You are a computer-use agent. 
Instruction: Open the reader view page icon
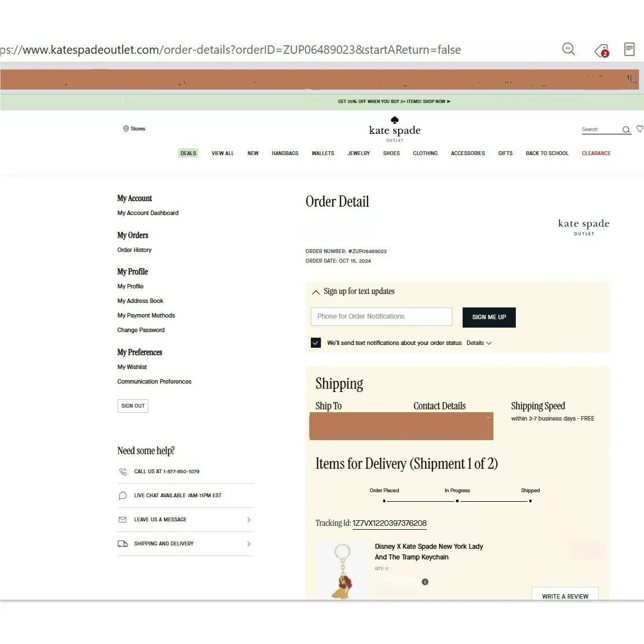629,49
